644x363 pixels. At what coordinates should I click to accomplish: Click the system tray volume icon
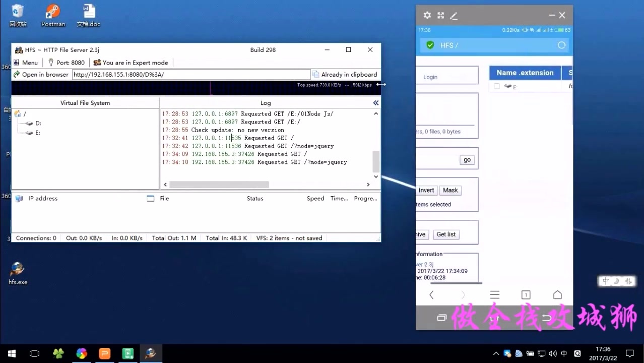(x=553, y=353)
